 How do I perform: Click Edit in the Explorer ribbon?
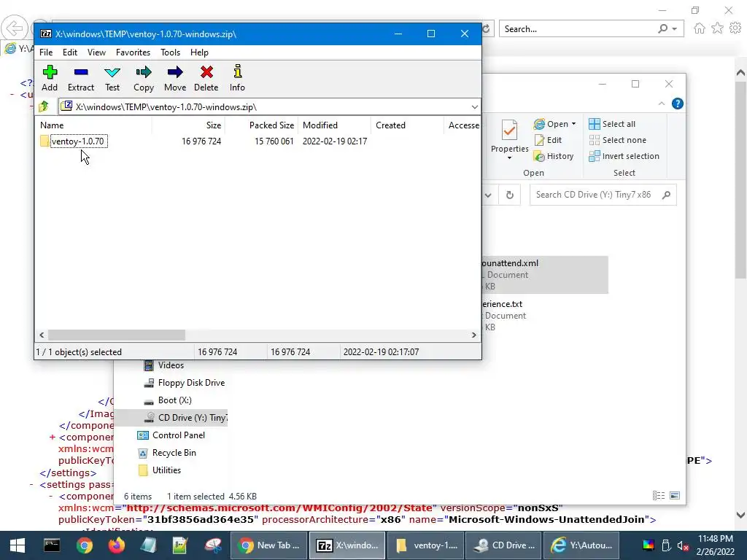click(549, 140)
